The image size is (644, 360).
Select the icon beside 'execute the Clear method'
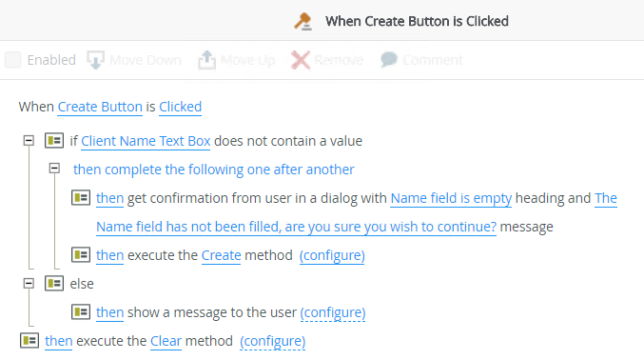click(29, 341)
